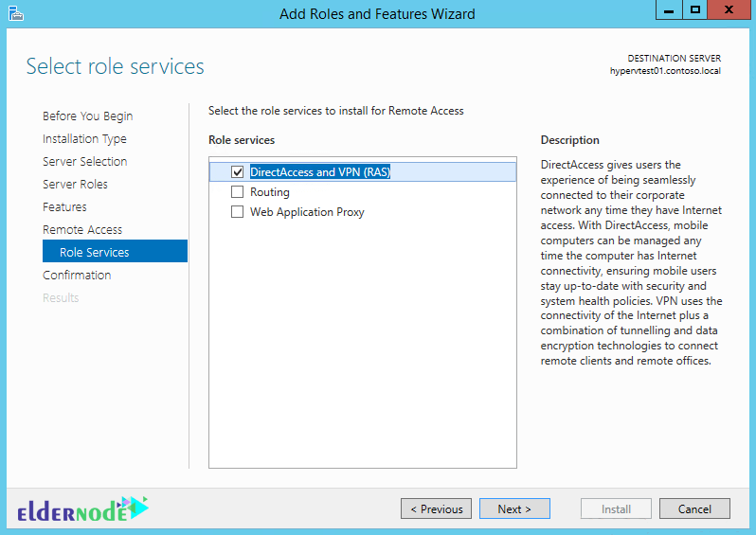Select the Web Application Proxy label

[x=307, y=212]
